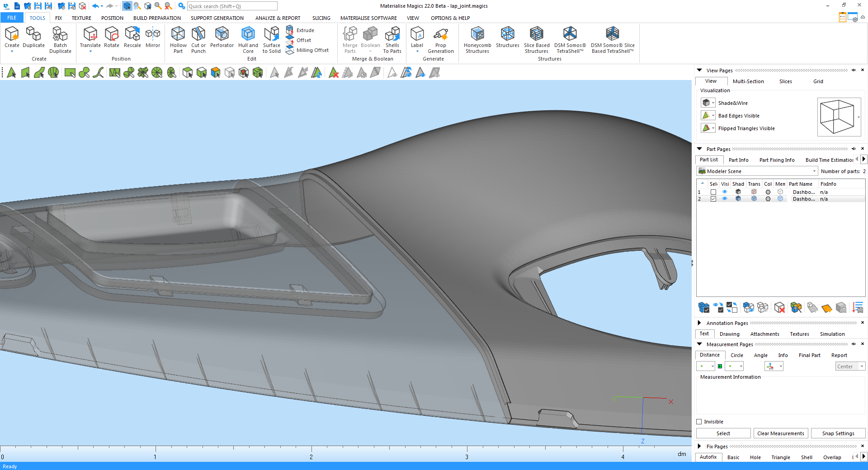Open the Prop Generation tool
Viewport: 868px width, 470px height.
click(440, 34)
